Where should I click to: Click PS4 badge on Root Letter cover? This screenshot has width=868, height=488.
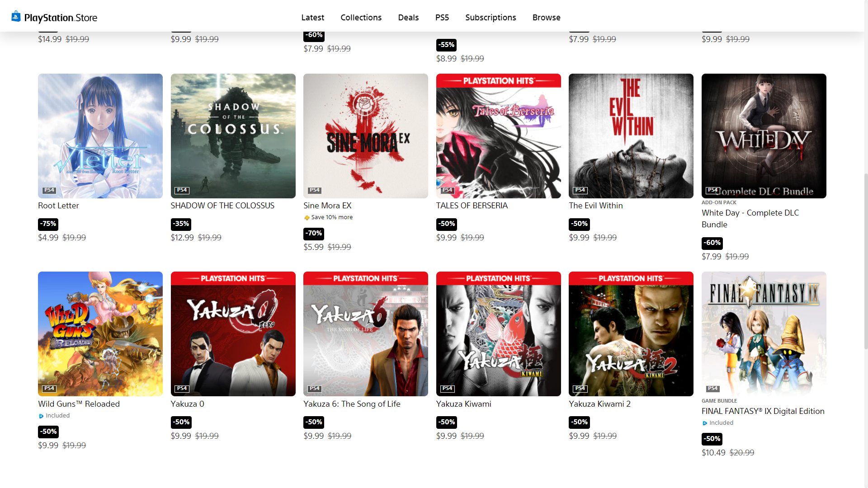(x=49, y=190)
